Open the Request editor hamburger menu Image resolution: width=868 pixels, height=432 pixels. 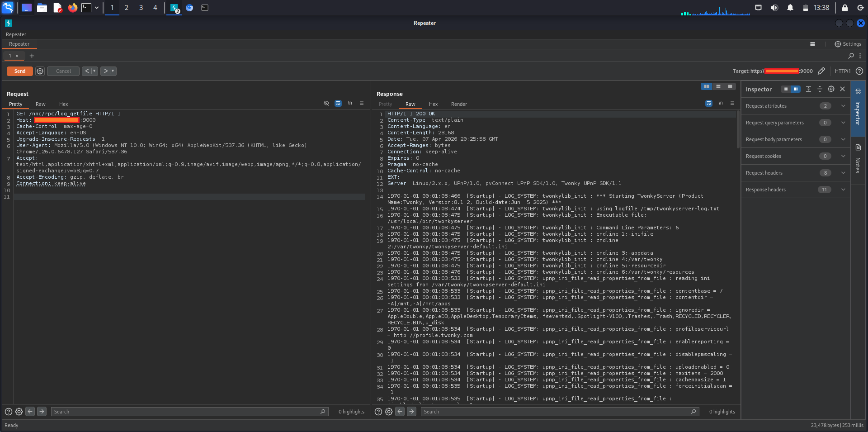tap(361, 103)
